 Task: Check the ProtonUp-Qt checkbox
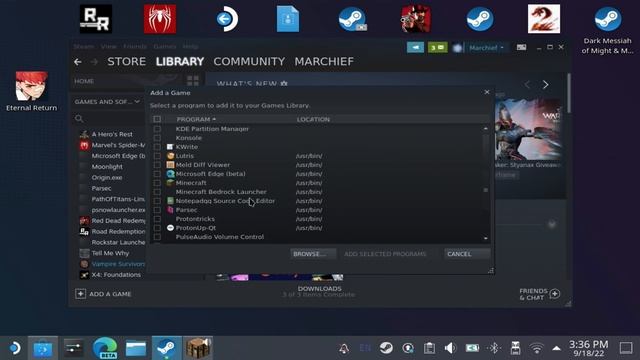pyautogui.click(x=157, y=228)
